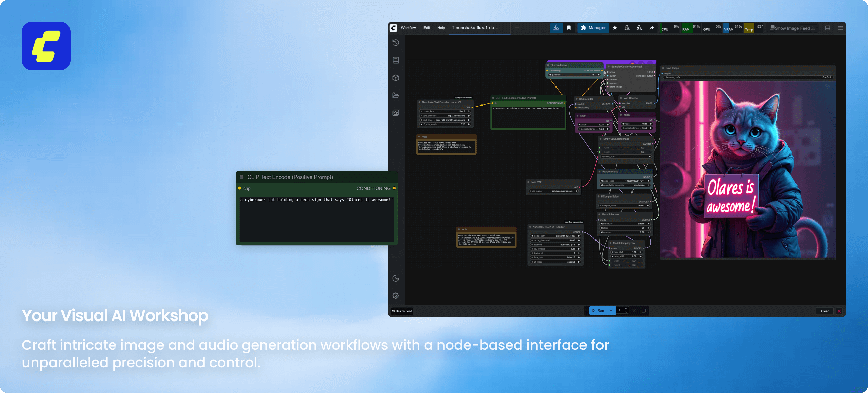Click the generated cyberpunk cat image preview
The width and height of the screenshot is (868, 393).
[x=748, y=169]
